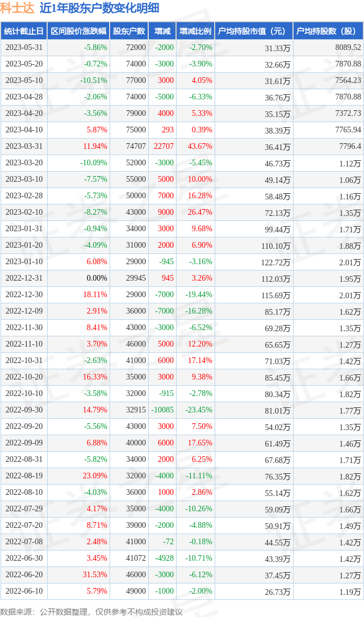Click the 户均持股市值（元） column header
The height and width of the screenshot is (617, 364).
[253, 31]
